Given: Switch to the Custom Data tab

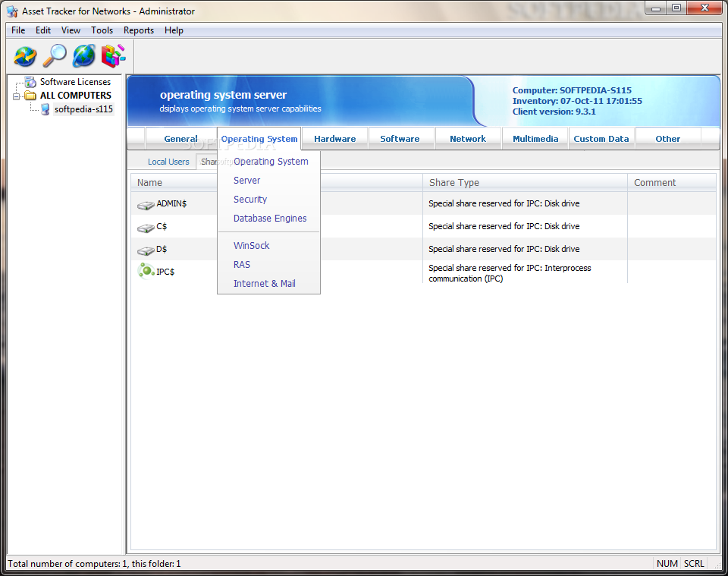Looking at the screenshot, I should point(601,139).
